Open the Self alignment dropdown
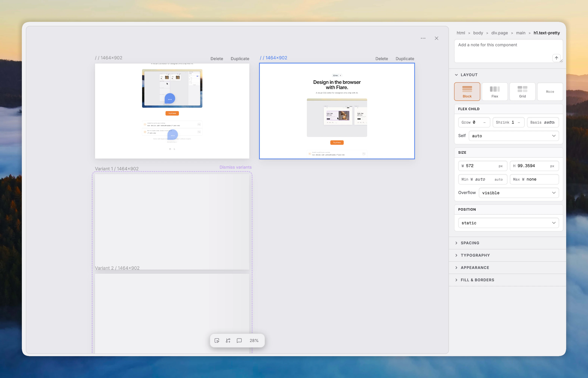Image resolution: width=588 pixels, height=378 pixels. coord(514,136)
